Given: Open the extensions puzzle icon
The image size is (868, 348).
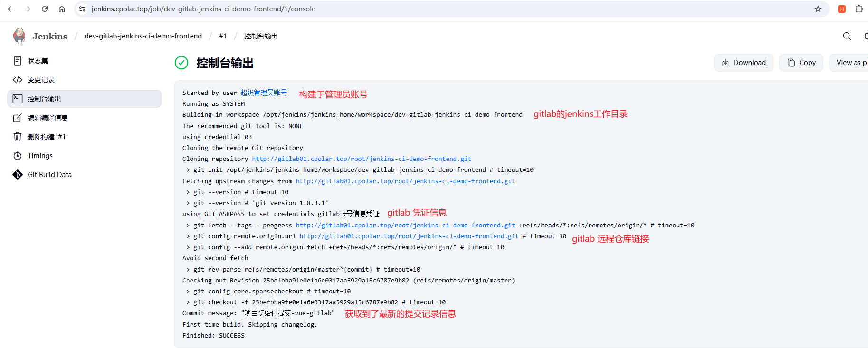Looking at the screenshot, I should pyautogui.click(x=859, y=9).
